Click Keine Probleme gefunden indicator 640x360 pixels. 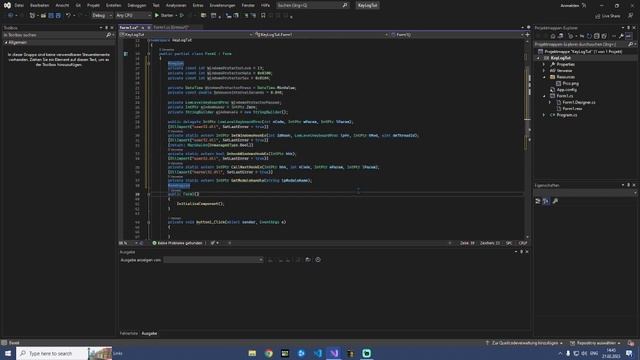pyautogui.click(x=177, y=243)
